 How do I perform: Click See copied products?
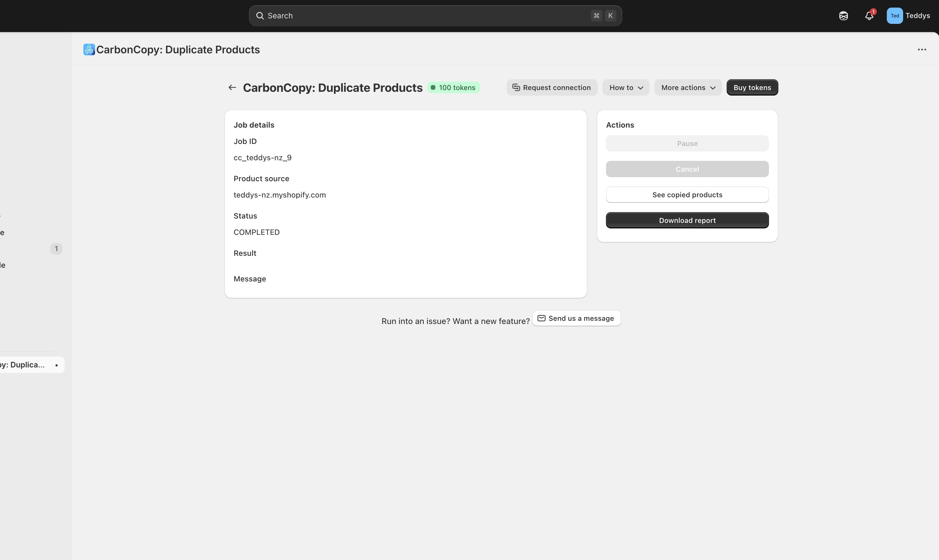687,195
